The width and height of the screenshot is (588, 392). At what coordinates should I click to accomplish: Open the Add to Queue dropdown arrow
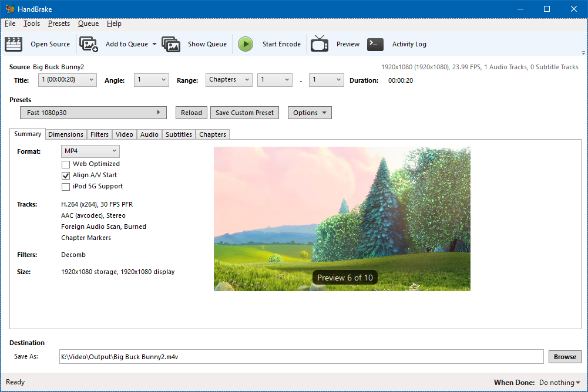point(154,44)
